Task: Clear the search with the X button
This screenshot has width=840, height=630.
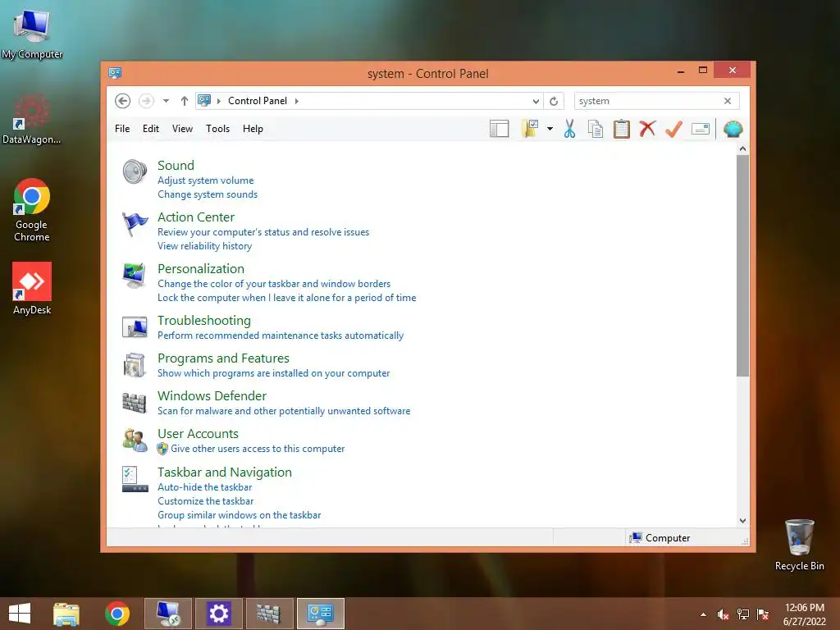Action: pos(728,101)
